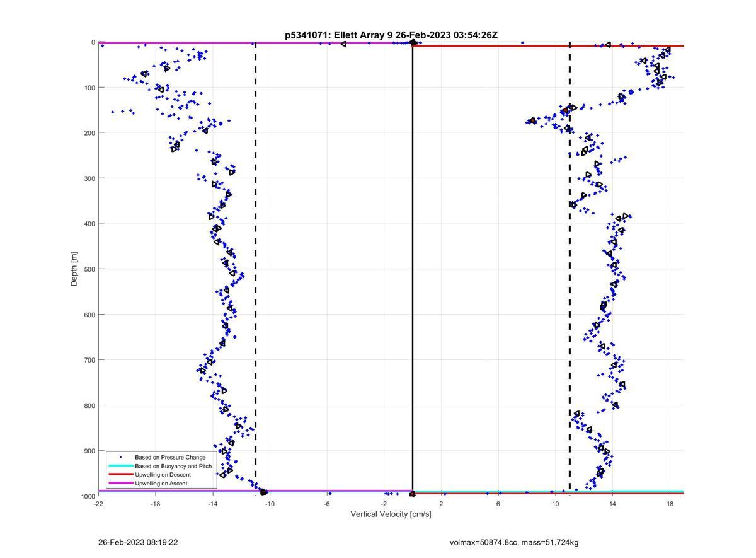Select legend entry 'Based on Pressure Change'
This screenshot has height=558, width=756.
pos(170,457)
